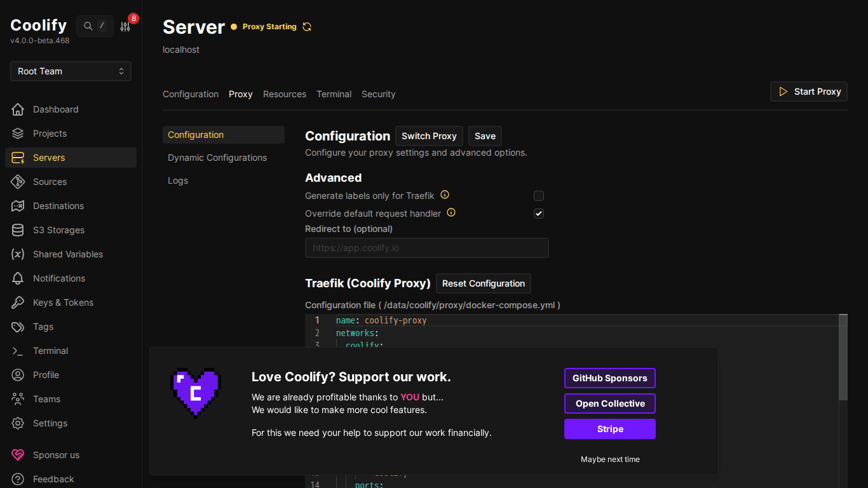
Task: Select Dynamic Configurations in the side menu
Action: point(217,158)
